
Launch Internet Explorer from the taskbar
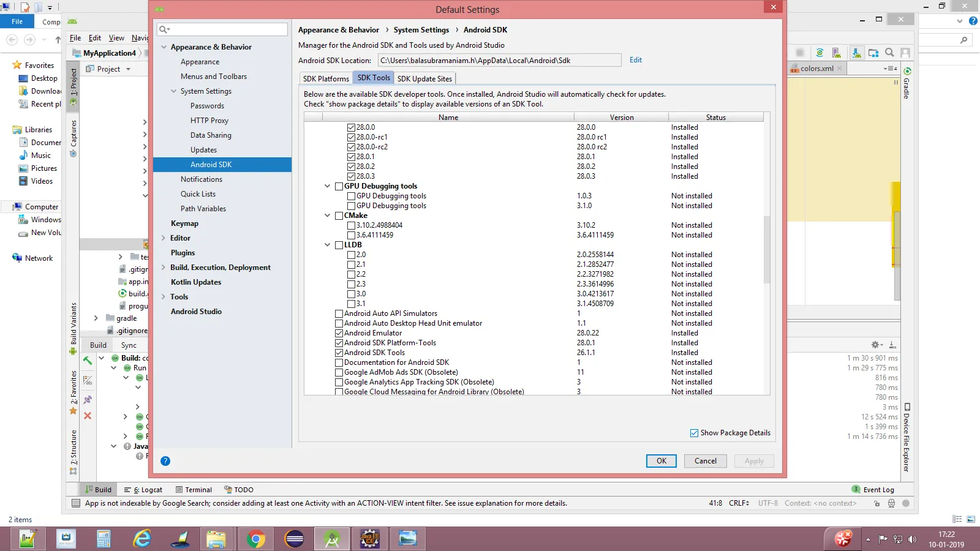[142, 539]
